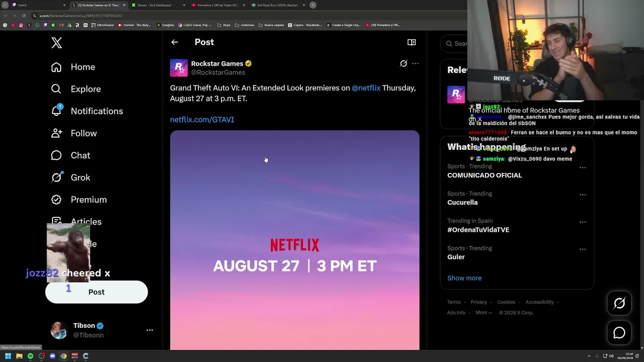Select the Rockstar Games on X tab

click(99, 5)
